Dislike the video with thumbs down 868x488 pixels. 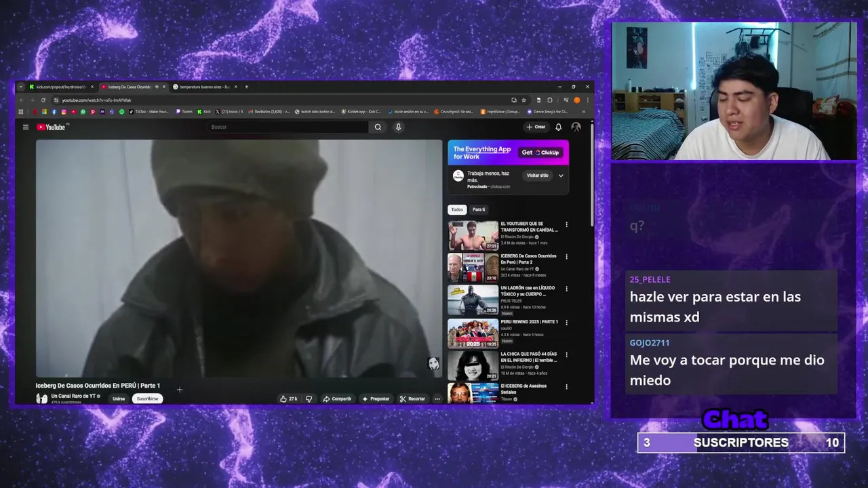coord(309,399)
